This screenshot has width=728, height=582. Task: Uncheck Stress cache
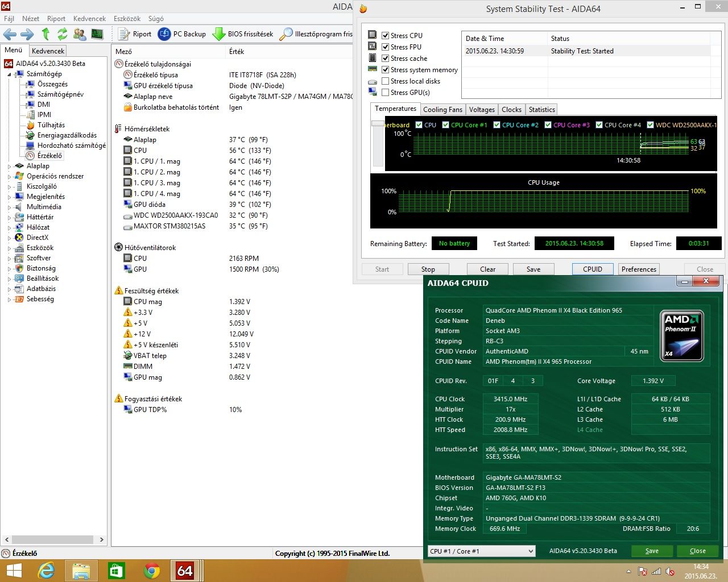pos(386,58)
